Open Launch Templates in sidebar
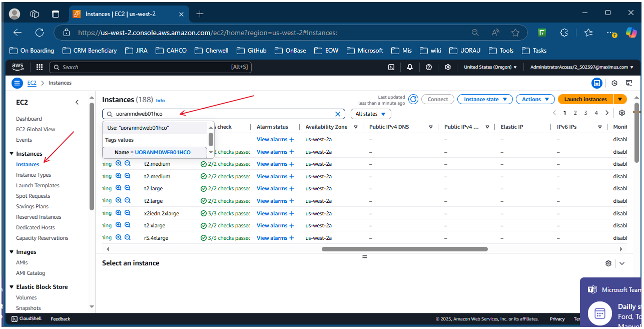644x329 pixels. tap(38, 185)
